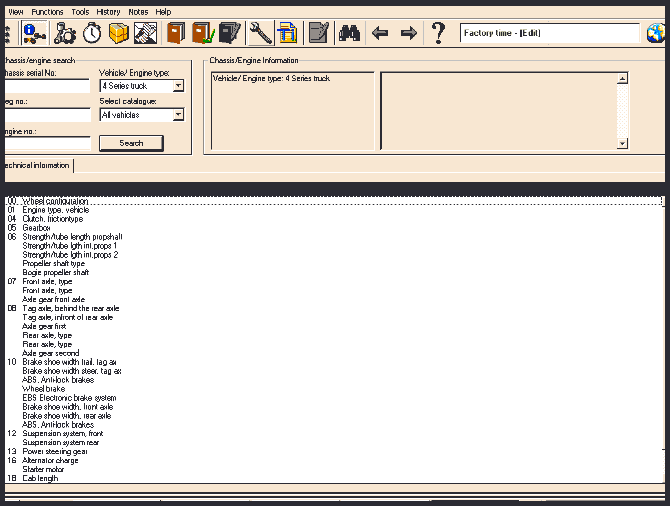
Task: Open the History menu
Action: (x=108, y=11)
